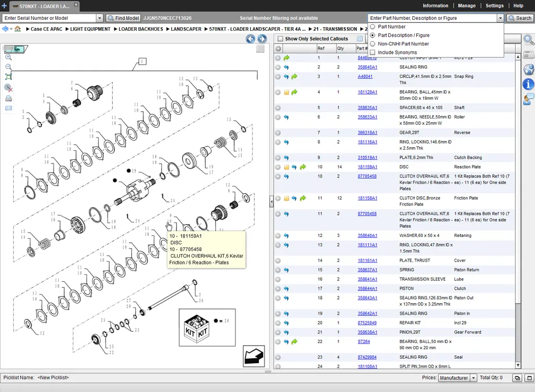Image resolution: width=535 pixels, height=392 pixels.
Task: Go back with the blue breadcrumb arrow
Action: point(5,29)
